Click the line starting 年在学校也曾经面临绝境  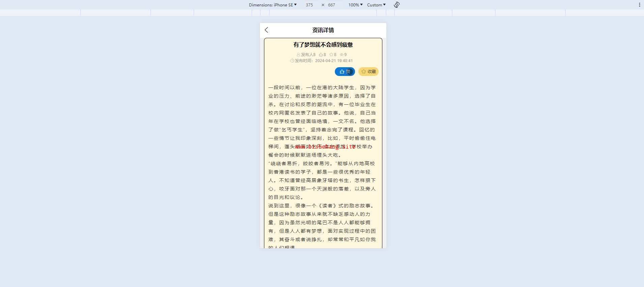(x=322, y=121)
